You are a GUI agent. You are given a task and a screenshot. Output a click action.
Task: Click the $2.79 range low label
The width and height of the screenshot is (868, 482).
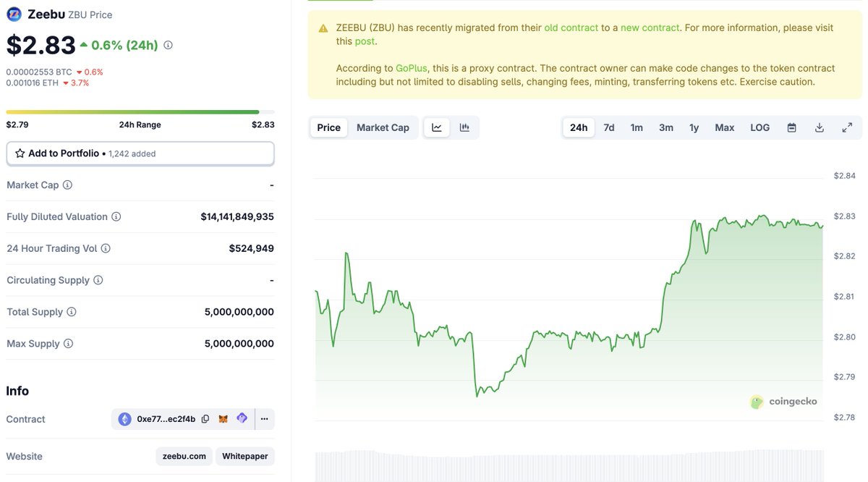click(17, 124)
